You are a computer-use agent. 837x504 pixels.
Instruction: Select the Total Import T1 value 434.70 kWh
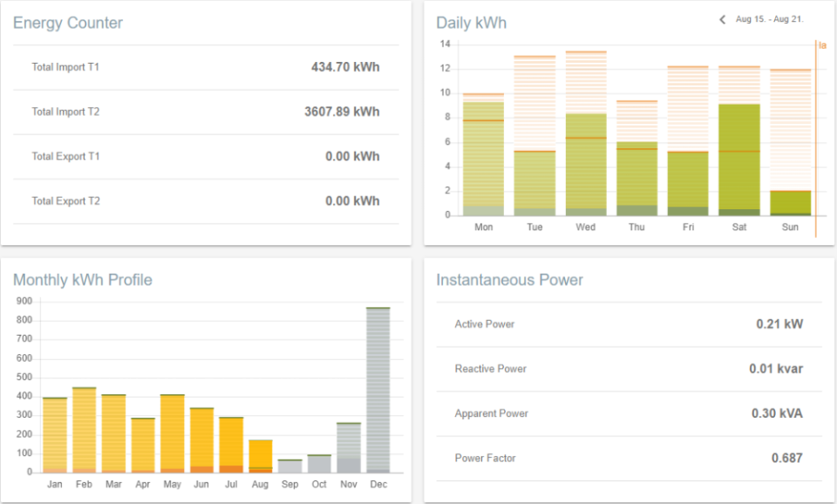pos(345,67)
